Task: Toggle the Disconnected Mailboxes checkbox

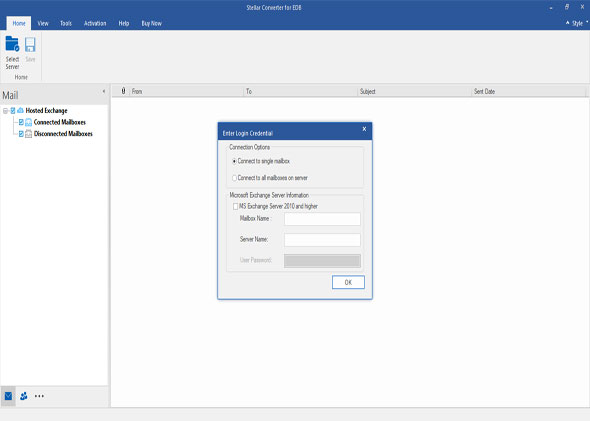Action: coord(21,134)
